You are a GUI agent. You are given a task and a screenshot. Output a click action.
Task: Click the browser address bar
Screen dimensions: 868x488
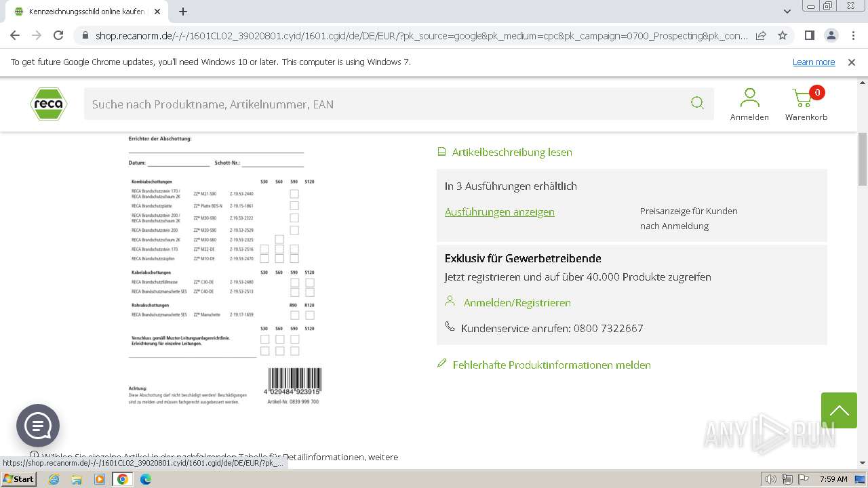point(420,35)
